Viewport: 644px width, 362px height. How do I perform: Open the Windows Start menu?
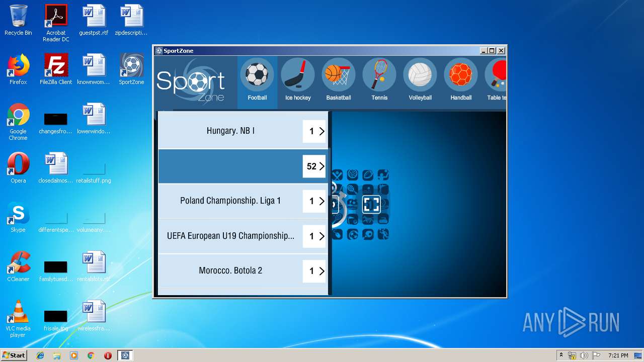point(14,355)
